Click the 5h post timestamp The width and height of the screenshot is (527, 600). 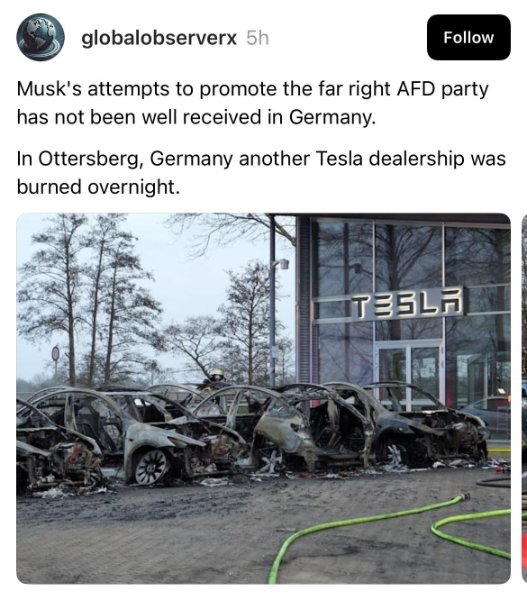click(x=258, y=38)
